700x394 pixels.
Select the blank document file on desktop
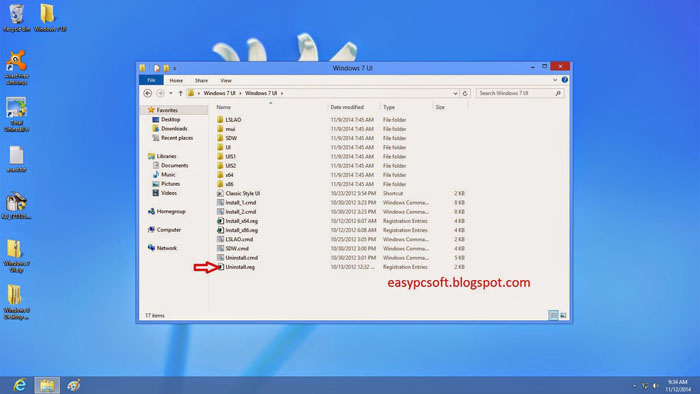tap(17, 159)
